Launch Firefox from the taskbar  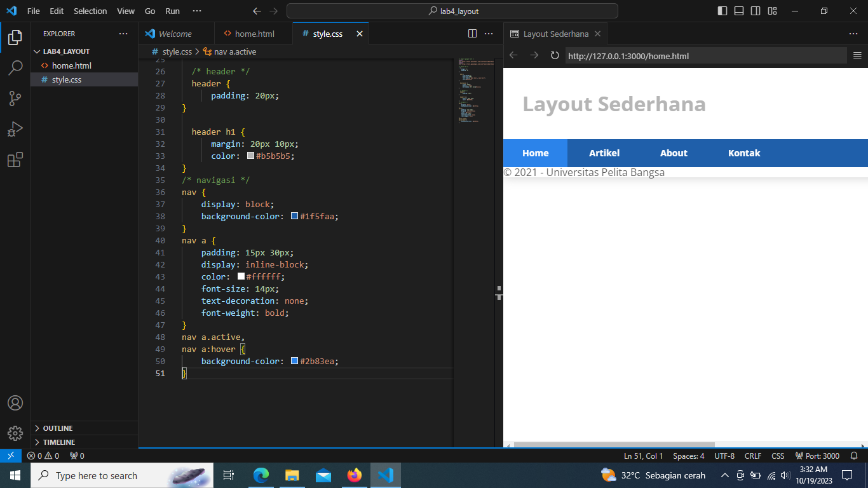pyautogui.click(x=354, y=475)
